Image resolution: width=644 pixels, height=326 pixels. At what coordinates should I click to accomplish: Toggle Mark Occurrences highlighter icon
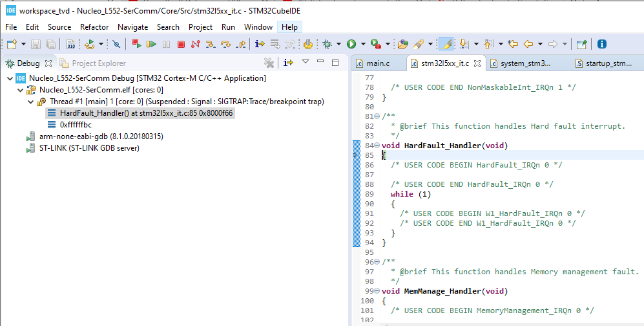tap(446, 44)
